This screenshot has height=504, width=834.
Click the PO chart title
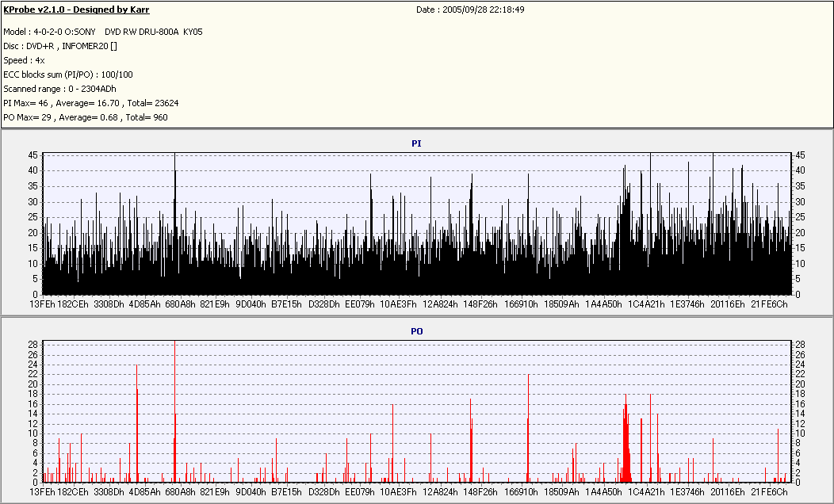(416, 330)
